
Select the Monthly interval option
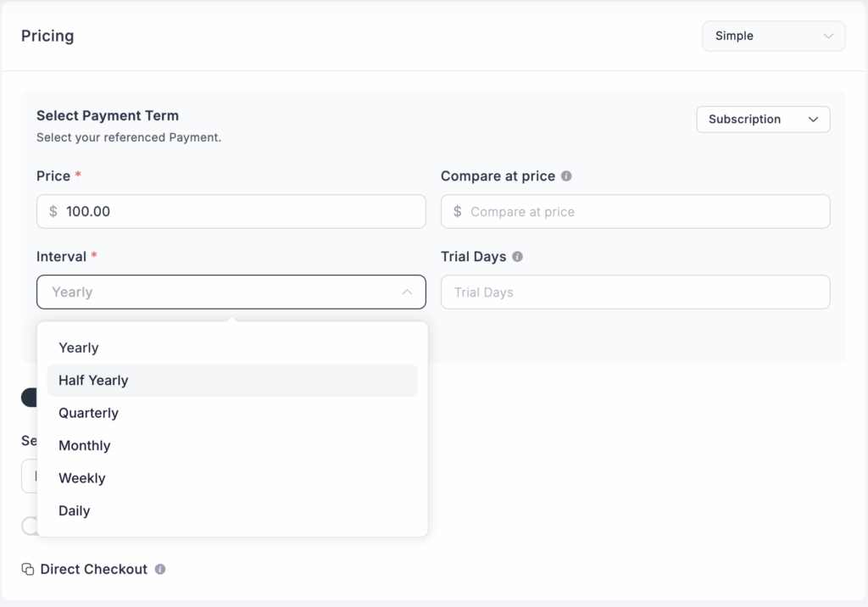(85, 446)
